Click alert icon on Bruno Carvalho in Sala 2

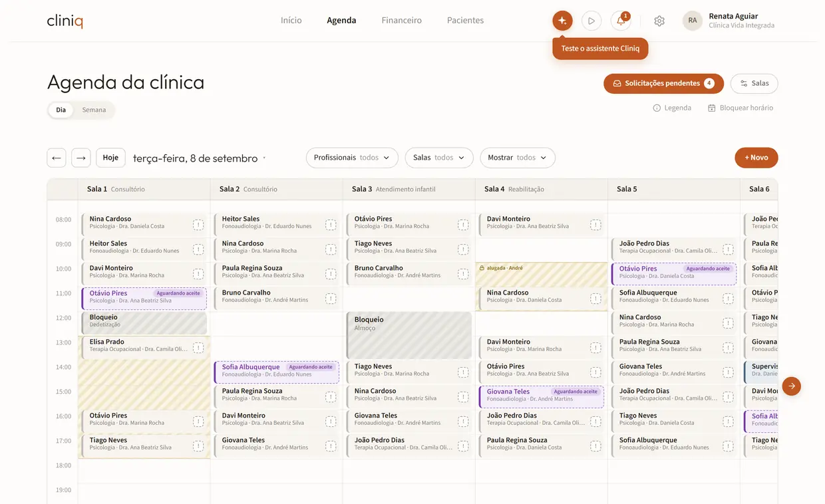pos(331,299)
